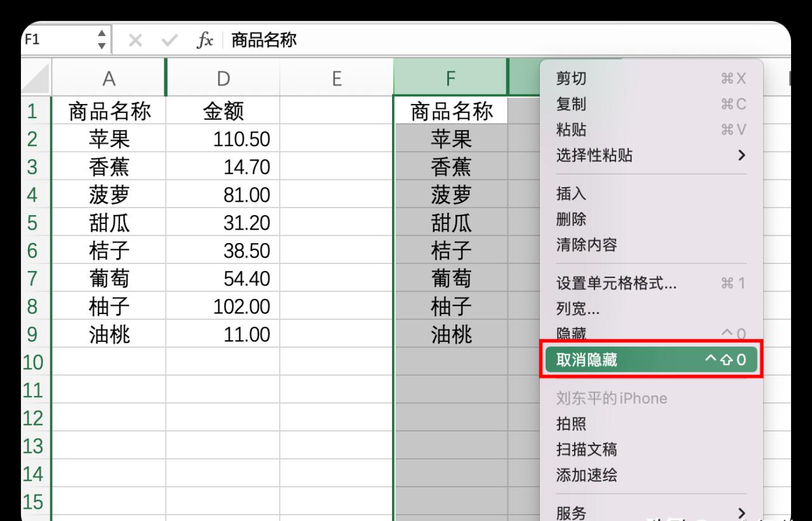Click column F cell 油桃
This screenshot has width=812, height=521.
tap(451, 334)
